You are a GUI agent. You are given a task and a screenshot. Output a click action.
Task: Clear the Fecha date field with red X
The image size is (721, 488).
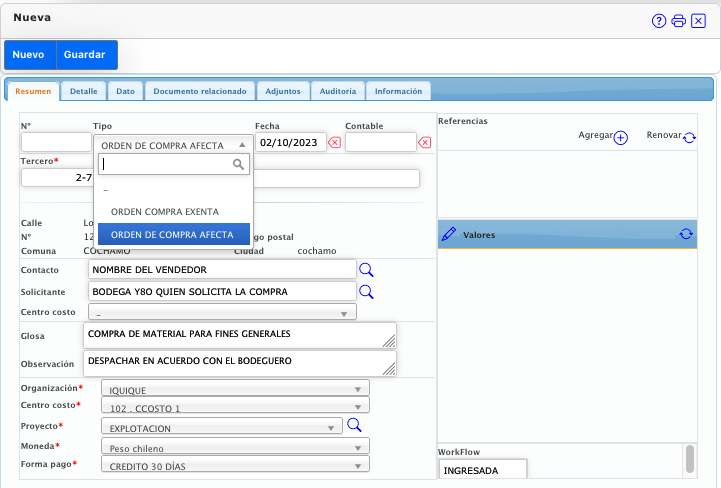coord(334,143)
